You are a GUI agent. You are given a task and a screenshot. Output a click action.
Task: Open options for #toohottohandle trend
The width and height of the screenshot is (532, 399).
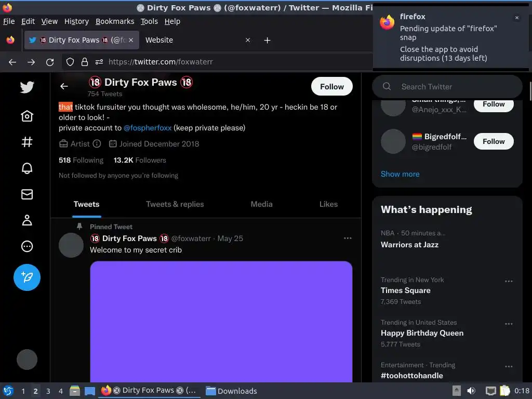pyautogui.click(x=509, y=366)
